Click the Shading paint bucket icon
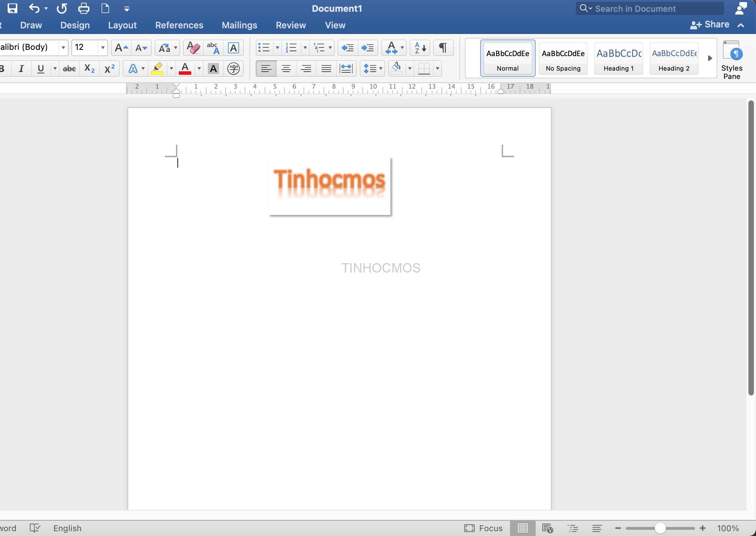Image resolution: width=756 pixels, height=536 pixels. coord(397,69)
